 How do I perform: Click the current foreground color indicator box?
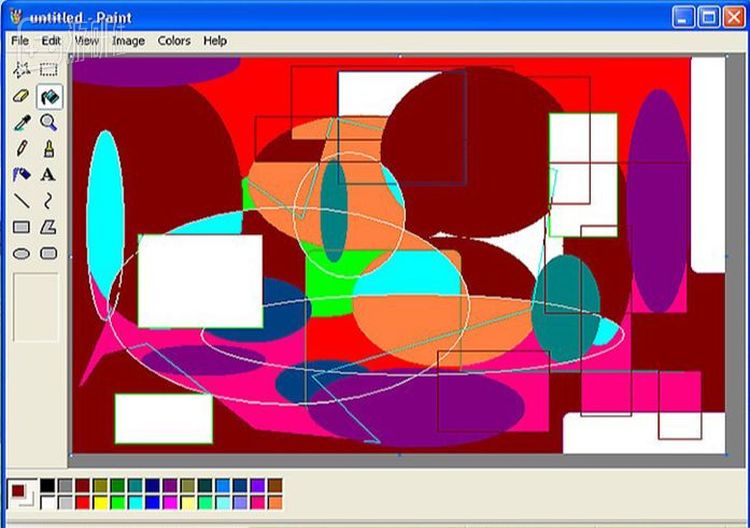[x=18, y=491]
